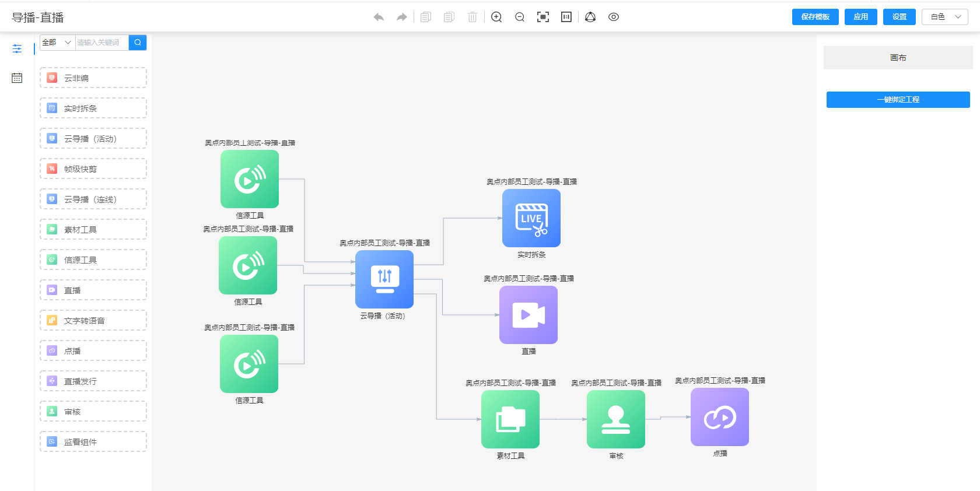This screenshot has height=491, width=980.
Task: Expand the 全部 category dropdown
Action: [57, 43]
